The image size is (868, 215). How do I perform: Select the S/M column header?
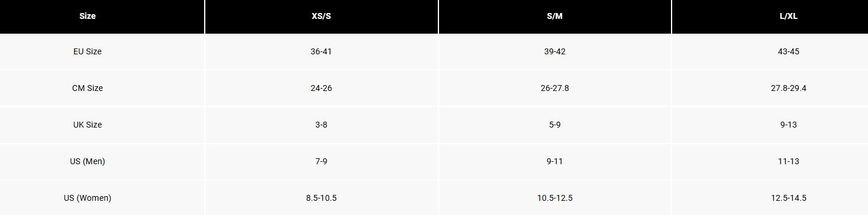pyautogui.click(x=555, y=17)
